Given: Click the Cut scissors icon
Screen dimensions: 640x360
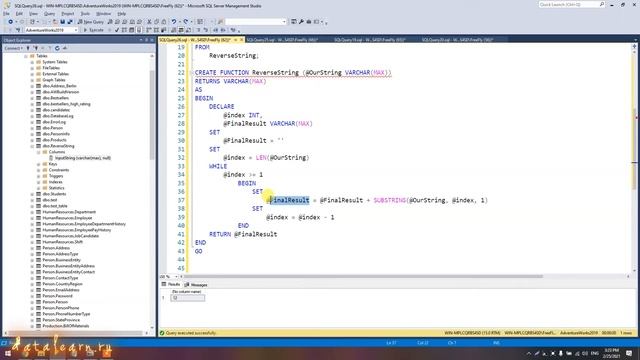Looking at the screenshot, I should pyautogui.click(x=149, y=22).
